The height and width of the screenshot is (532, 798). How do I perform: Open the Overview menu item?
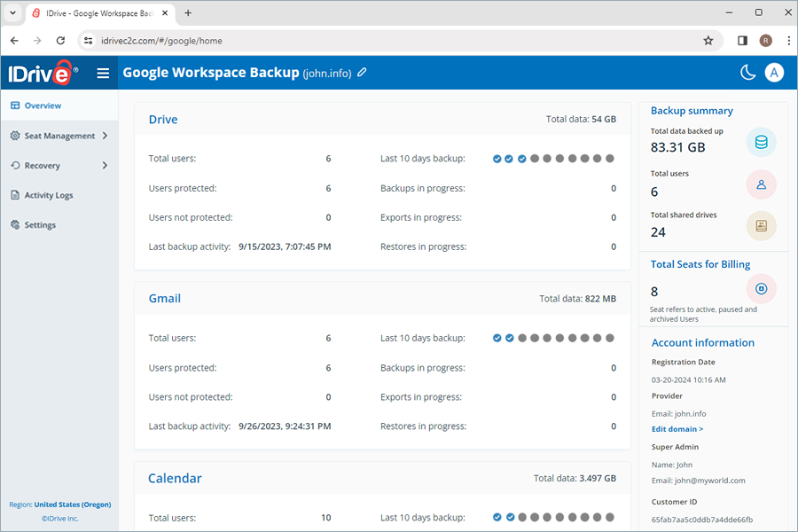coord(43,106)
